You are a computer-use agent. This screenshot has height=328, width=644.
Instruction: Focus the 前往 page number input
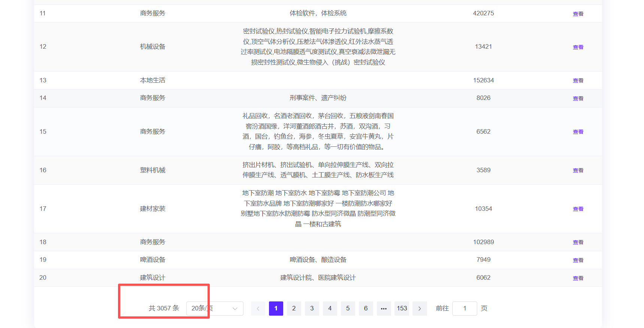465,309
